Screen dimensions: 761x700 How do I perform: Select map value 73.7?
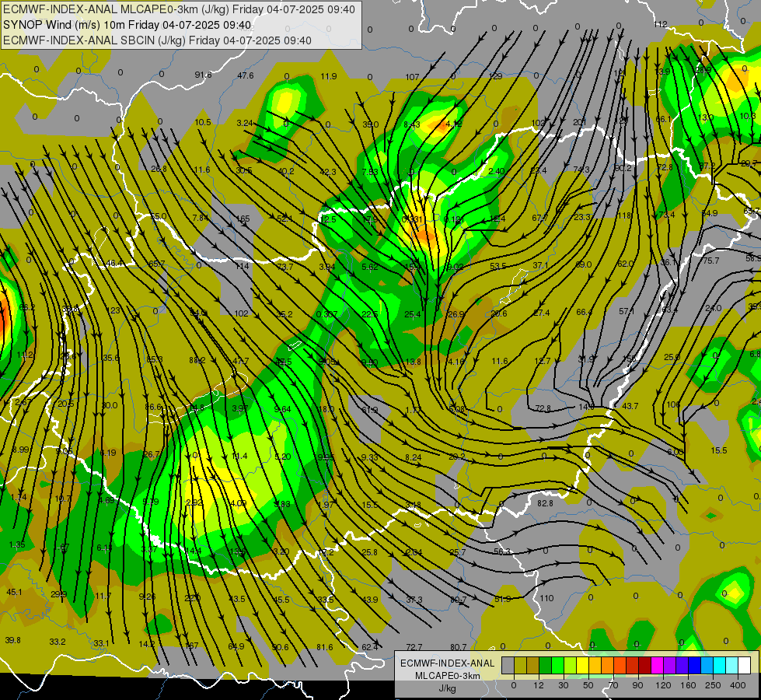coord(285,267)
